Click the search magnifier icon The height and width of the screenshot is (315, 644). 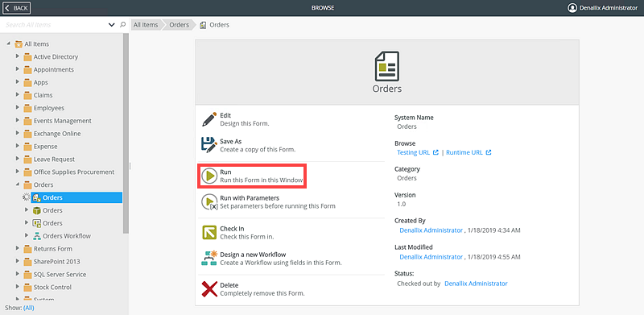tap(122, 25)
